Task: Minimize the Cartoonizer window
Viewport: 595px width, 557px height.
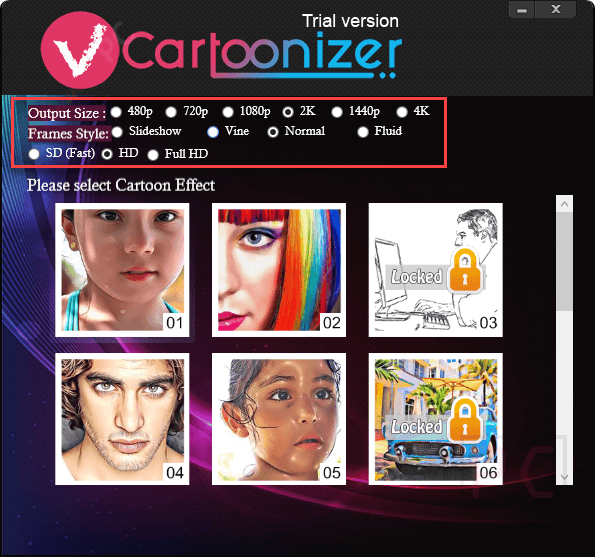Action: [x=522, y=9]
